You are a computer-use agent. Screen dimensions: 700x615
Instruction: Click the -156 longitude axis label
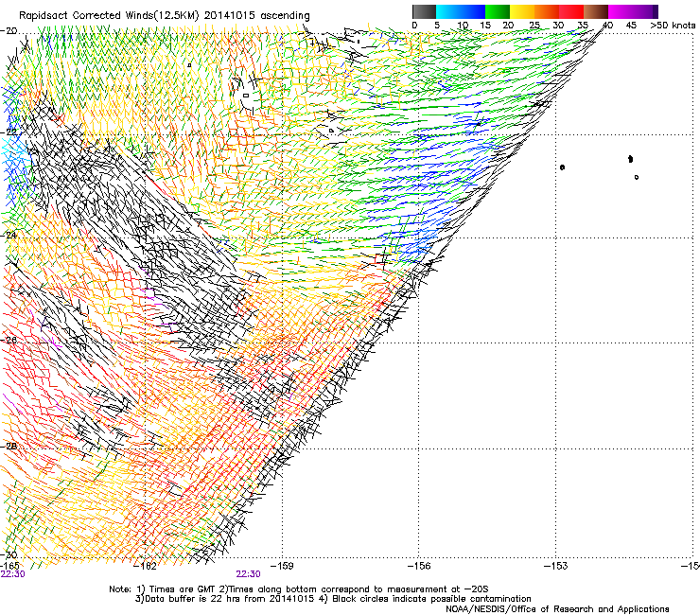pos(419,566)
